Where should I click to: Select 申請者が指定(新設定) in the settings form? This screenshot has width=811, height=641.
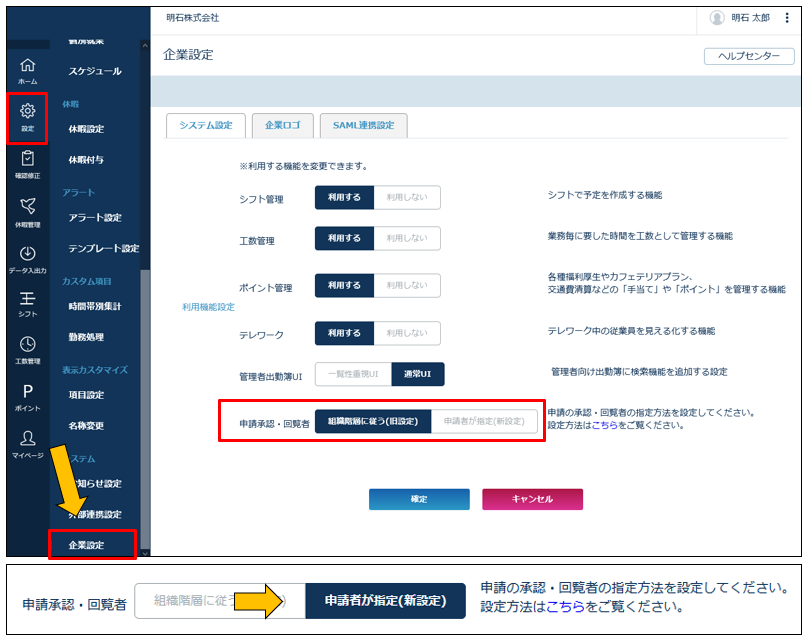(x=484, y=421)
